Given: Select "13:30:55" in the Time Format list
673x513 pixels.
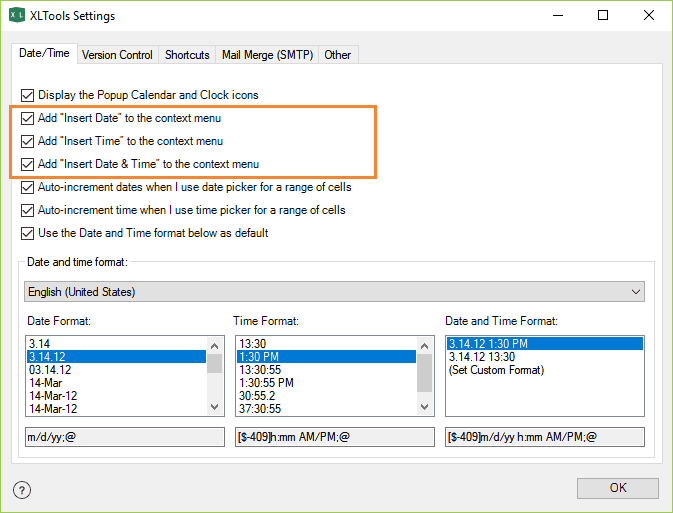Looking at the screenshot, I should (326, 370).
